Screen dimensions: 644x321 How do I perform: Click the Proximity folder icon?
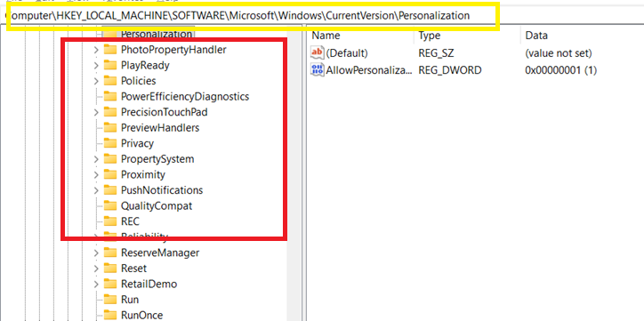click(x=110, y=174)
